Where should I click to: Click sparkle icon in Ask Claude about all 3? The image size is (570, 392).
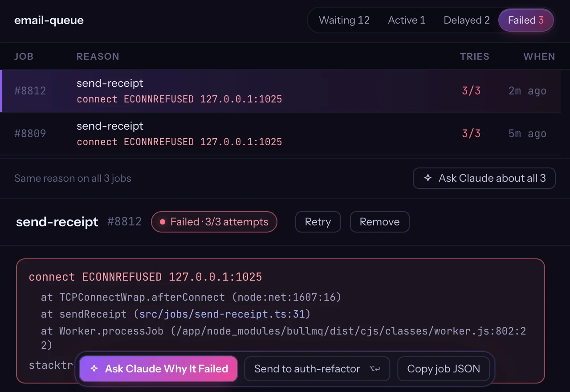(x=428, y=178)
